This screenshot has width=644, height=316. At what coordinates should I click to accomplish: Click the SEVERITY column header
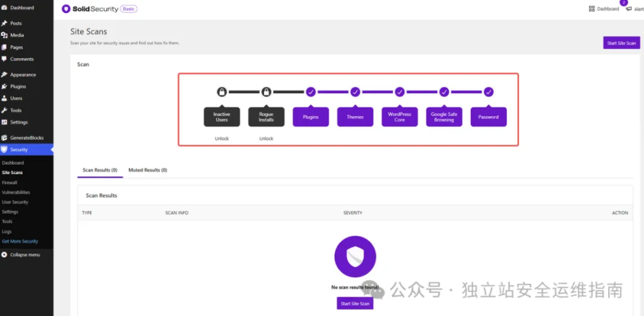(353, 213)
